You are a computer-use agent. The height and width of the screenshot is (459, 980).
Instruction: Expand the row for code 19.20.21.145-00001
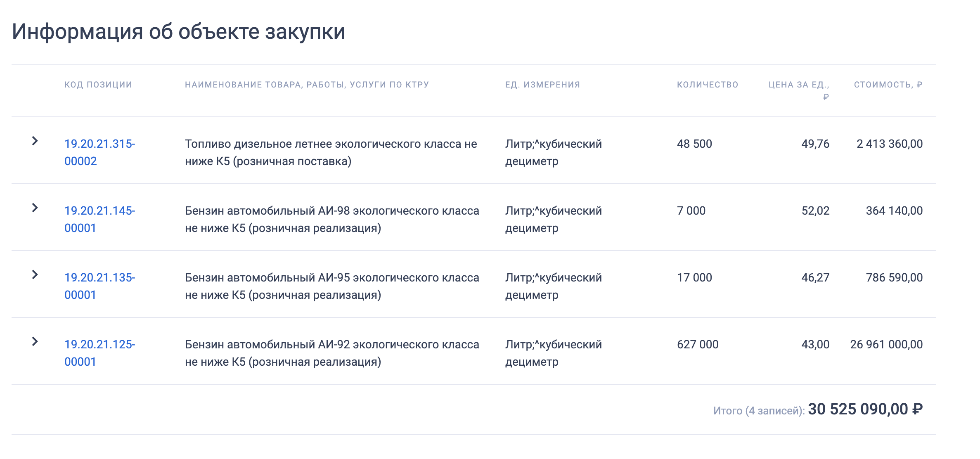click(35, 208)
